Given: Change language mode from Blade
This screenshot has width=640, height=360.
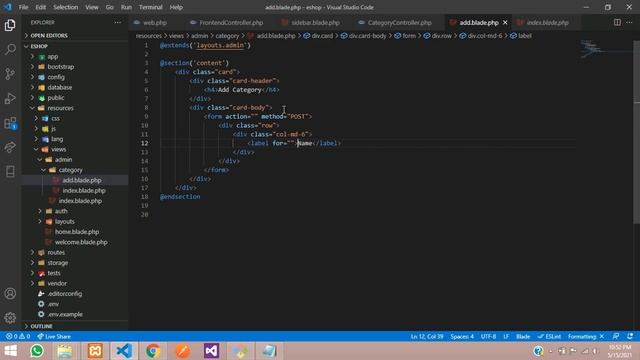Looking at the screenshot, I should pos(523,336).
